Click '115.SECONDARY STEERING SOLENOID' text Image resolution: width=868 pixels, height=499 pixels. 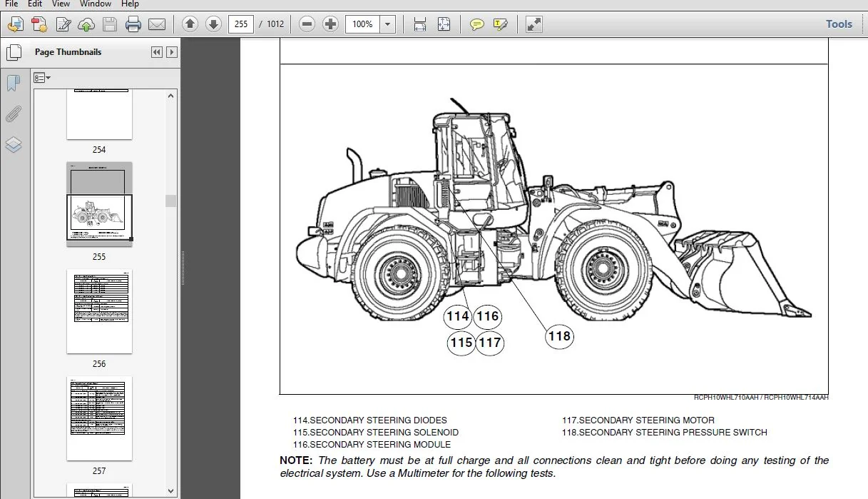point(376,433)
